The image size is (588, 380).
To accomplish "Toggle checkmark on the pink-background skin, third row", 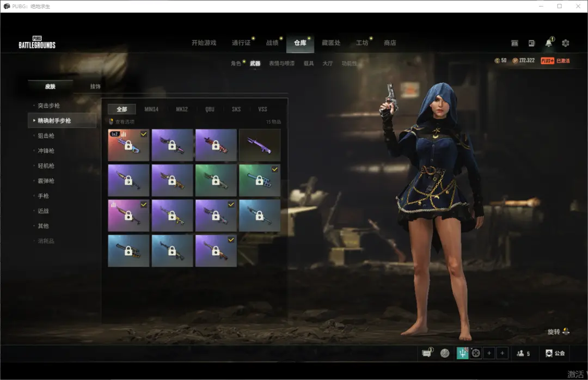I will 144,205.
